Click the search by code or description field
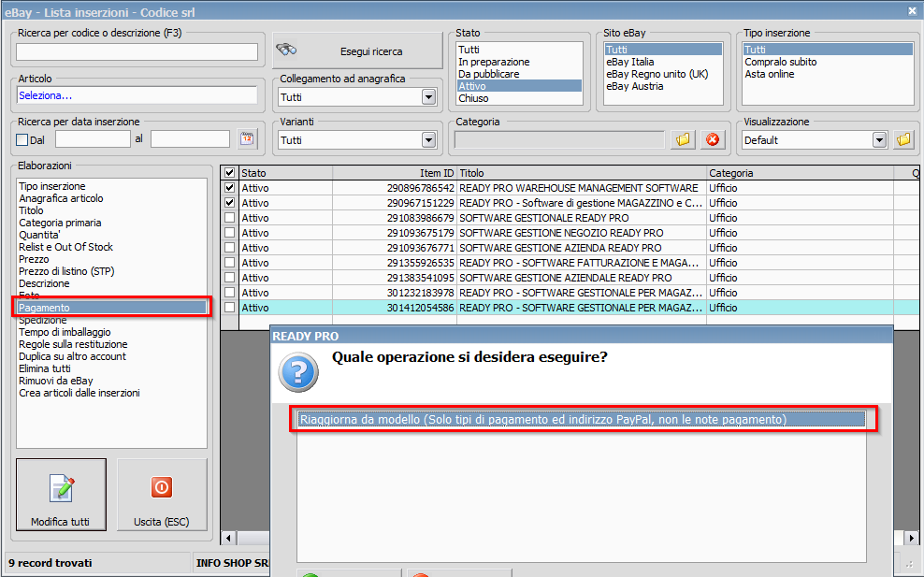Image resolution: width=924 pixels, height=577 pixels. pos(137,51)
